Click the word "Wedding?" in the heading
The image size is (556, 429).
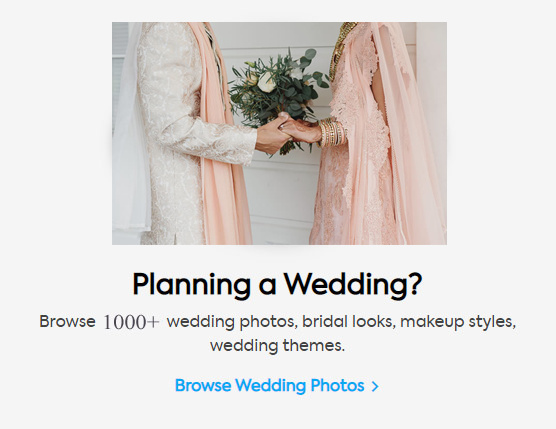[353, 285]
